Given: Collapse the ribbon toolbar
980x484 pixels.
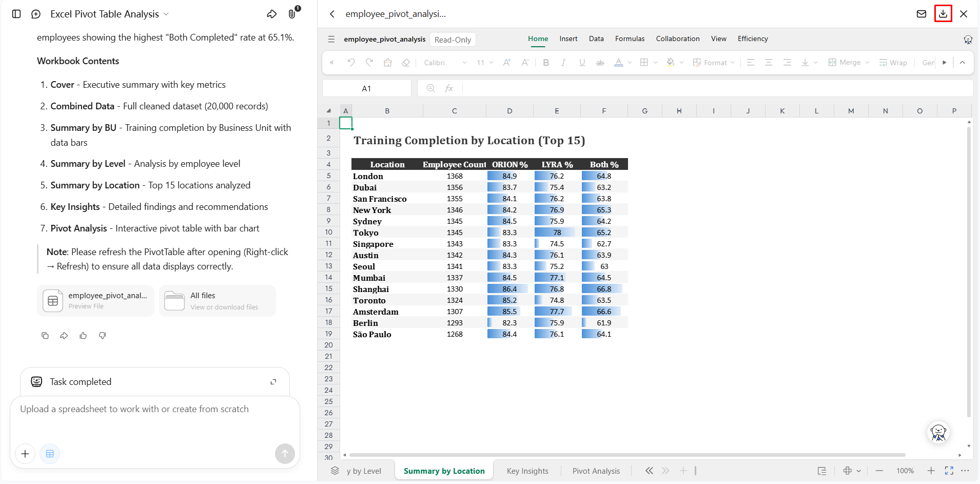Looking at the screenshot, I should [x=963, y=63].
